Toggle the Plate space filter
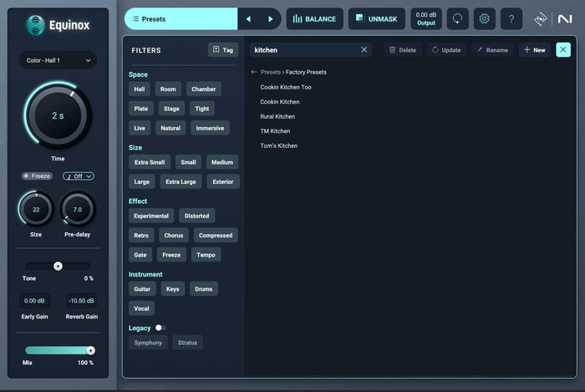This screenshot has height=392, width=585. coord(141,109)
